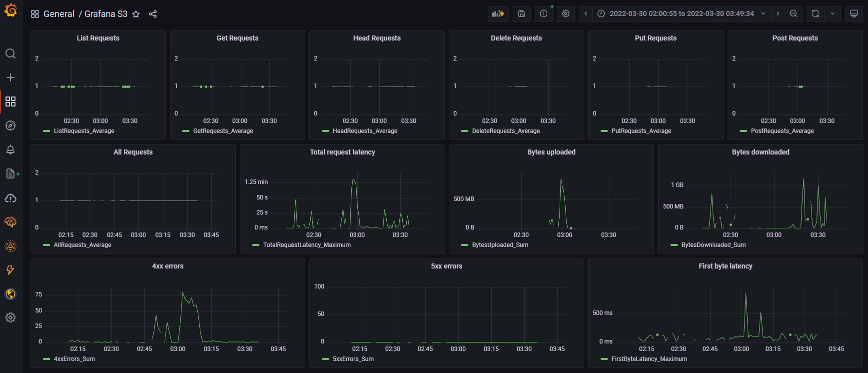Image resolution: width=868 pixels, height=373 pixels.
Task: Cycle view mode with monitor icon
Action: pyautogui.click(x=854, y=14)
